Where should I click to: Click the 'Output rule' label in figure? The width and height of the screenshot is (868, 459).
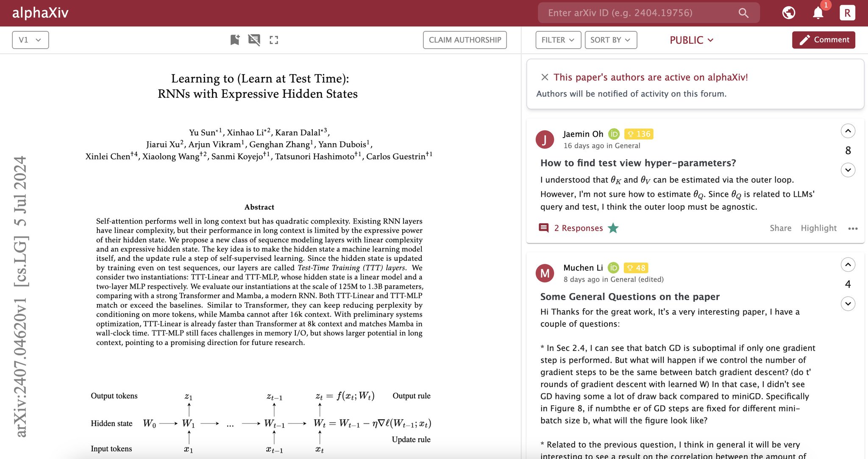click(x=412, y=396)
